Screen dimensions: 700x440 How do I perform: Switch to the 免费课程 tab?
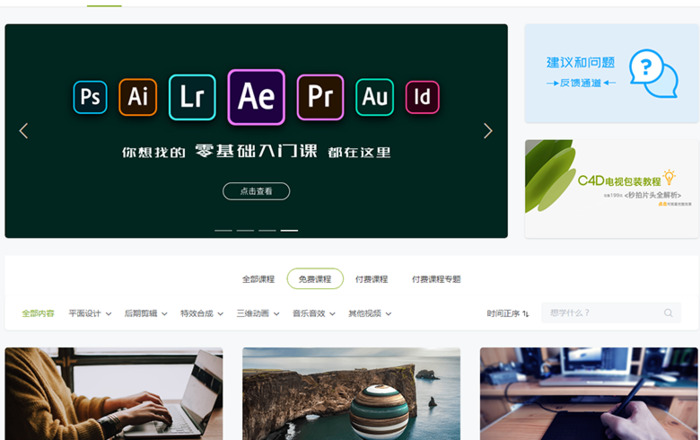315,279
